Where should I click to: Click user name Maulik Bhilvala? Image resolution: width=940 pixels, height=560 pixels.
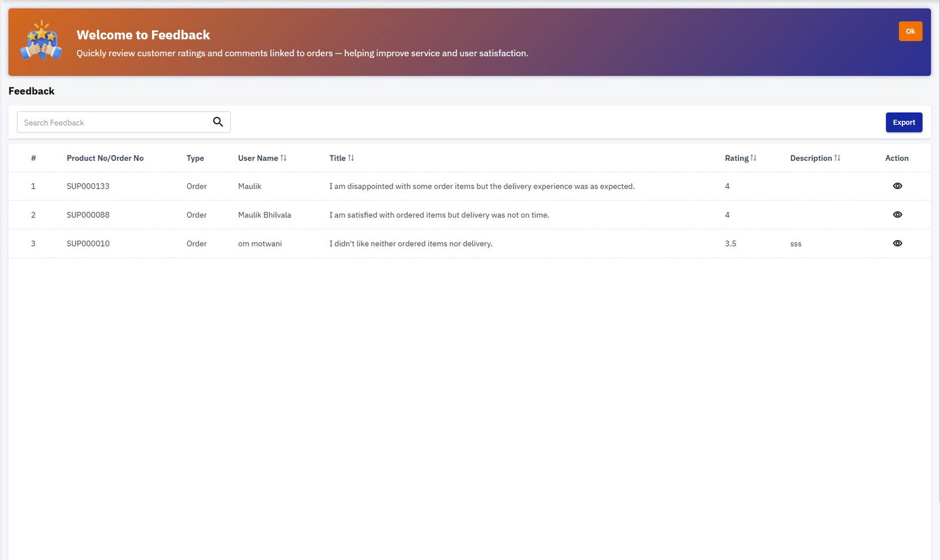(264, 215)
